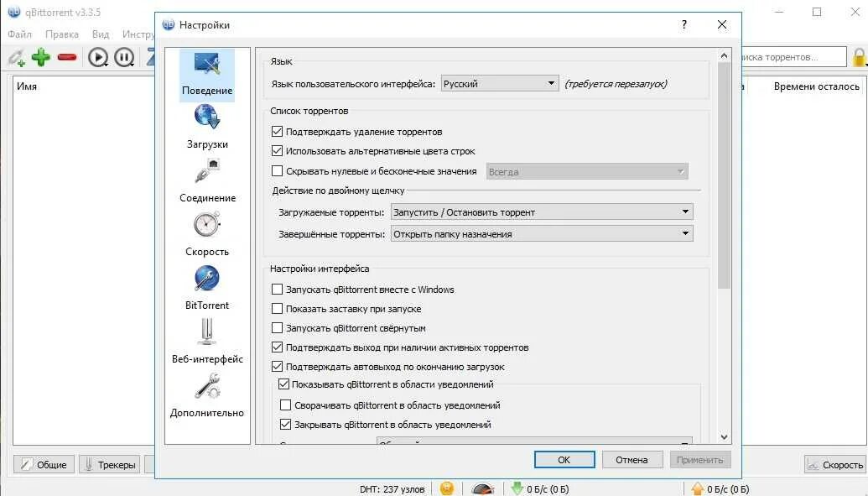Image resolution: width=868 pixels, height=496 pixels.
Task: Toggle 'Использовать альтернативные цвета строк' checkbox
Action: (278, 151)
